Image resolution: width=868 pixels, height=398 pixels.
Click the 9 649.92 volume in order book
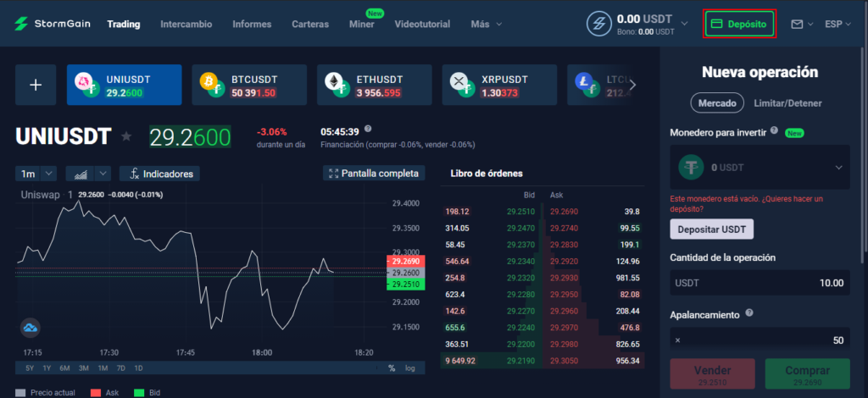pos(461,361)
